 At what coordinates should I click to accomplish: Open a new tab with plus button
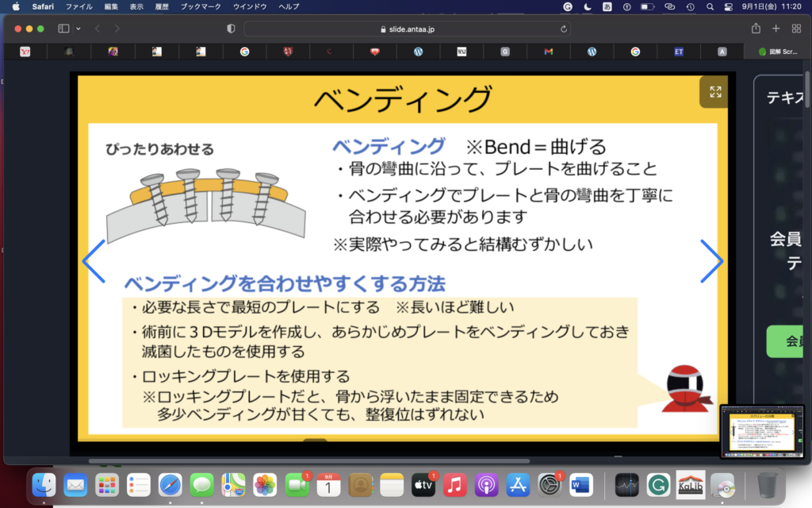click(776, 29)
